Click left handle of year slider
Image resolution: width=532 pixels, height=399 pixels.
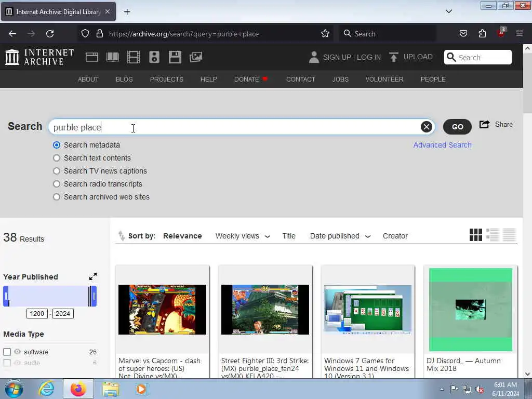click(6, 296)
